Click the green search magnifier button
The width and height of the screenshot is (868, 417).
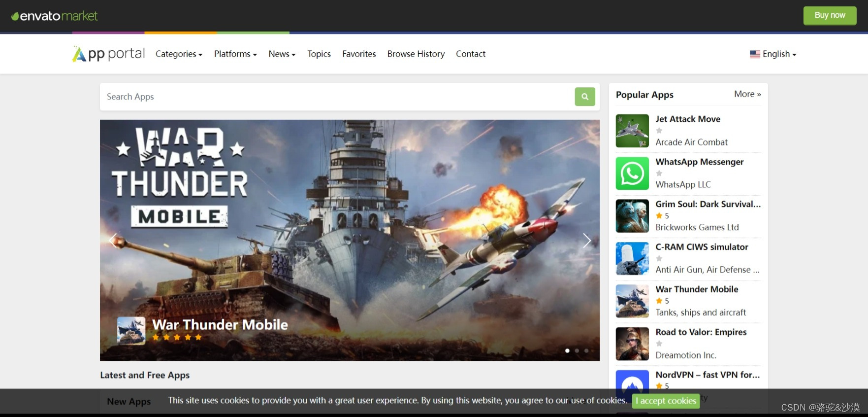[585, 97]
